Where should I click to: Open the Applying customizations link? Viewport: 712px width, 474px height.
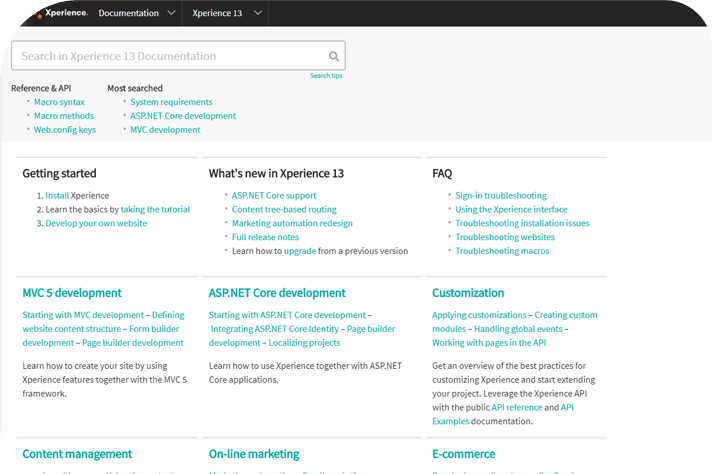point(479,315)
